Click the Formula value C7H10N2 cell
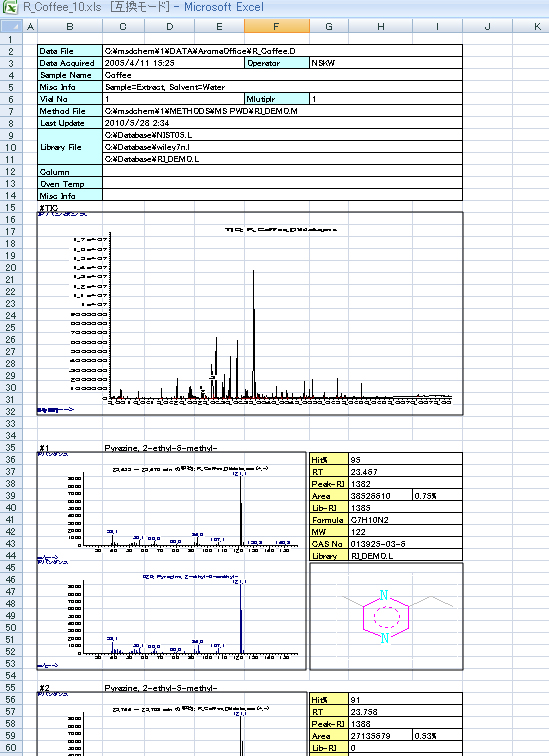The height and width of the screenshot is (756, 549). 405,520
